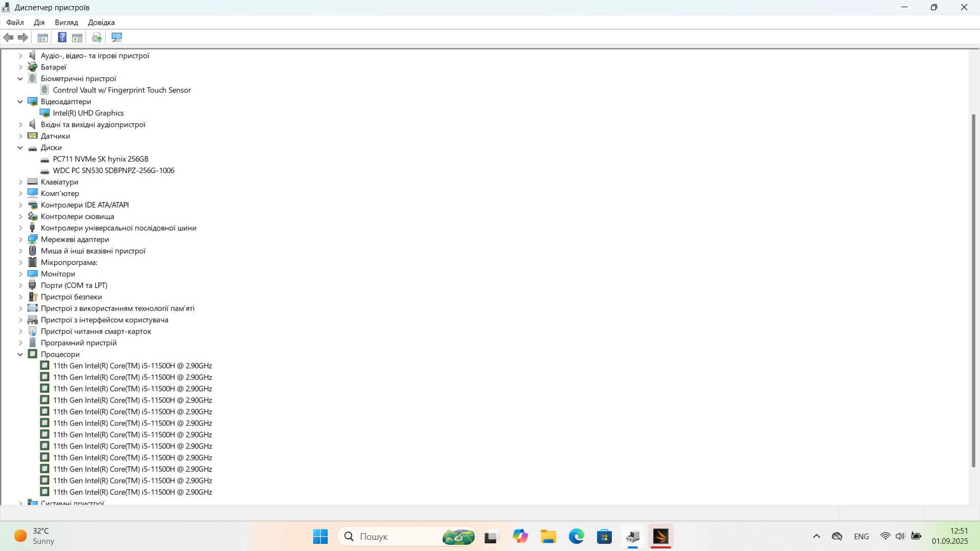Screen dimensions: 980x551
Task: Expand the Датчики node
Action: pyautogui.click(x=20, y=136)
